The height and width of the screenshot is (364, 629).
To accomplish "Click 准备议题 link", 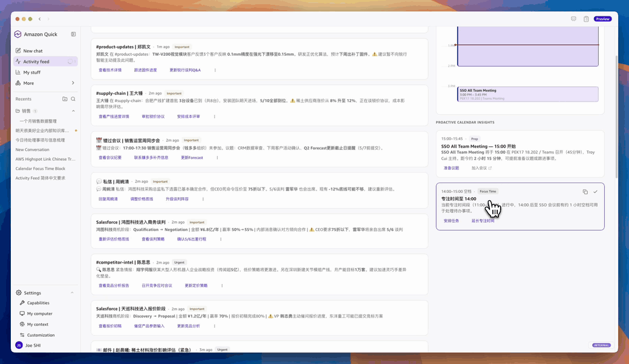I will [451, 168].
